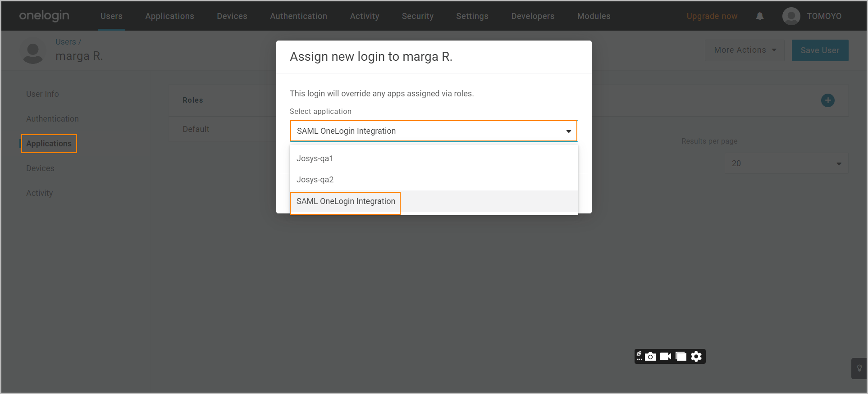
Task: Open the notifications bell
Action: click(x=760, y=16)
